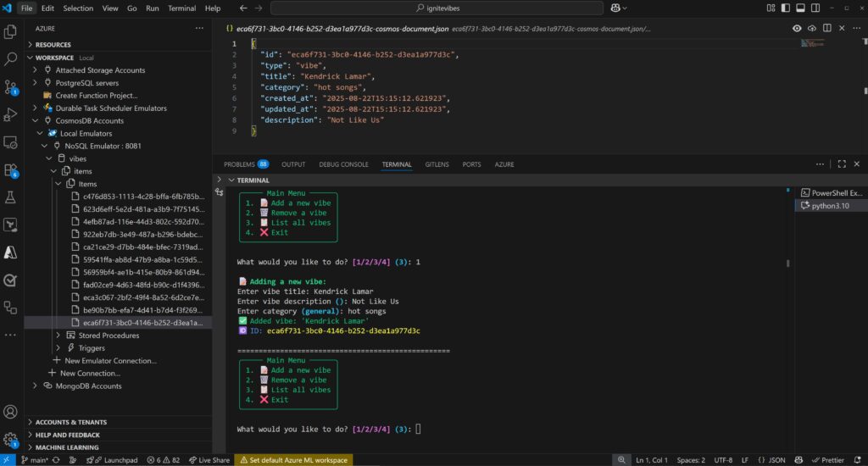The image size is (868, 466).
Task: Click Set default Azure ML workspace
Action: (293, 460)
